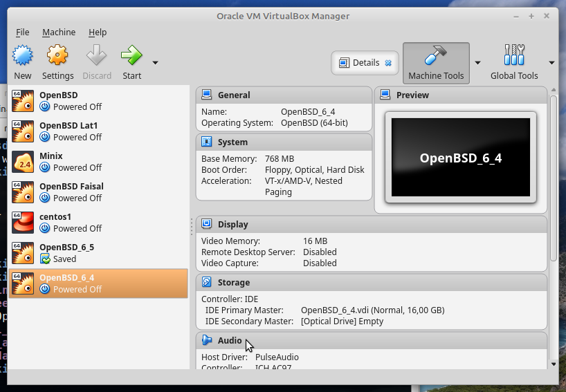The width and height of the screenshot is (566, 392).
Task: Open the Help menu
Action: coord(98,32)
